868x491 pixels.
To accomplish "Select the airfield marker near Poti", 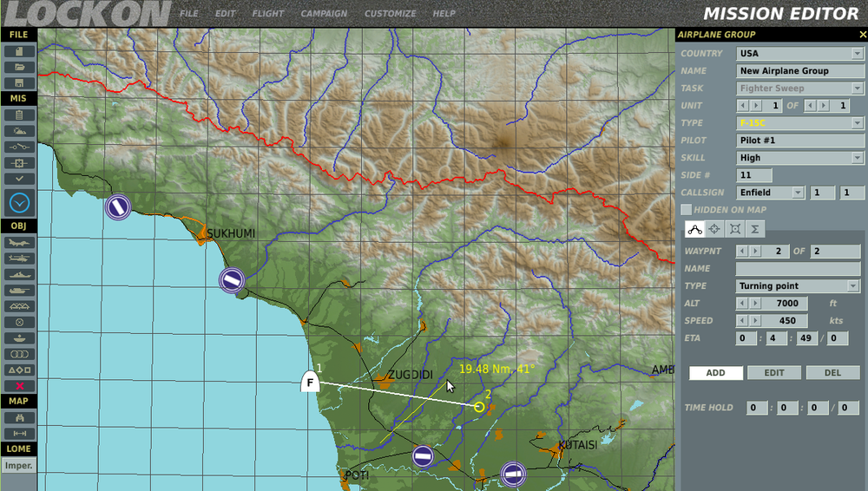I will 423,456.
